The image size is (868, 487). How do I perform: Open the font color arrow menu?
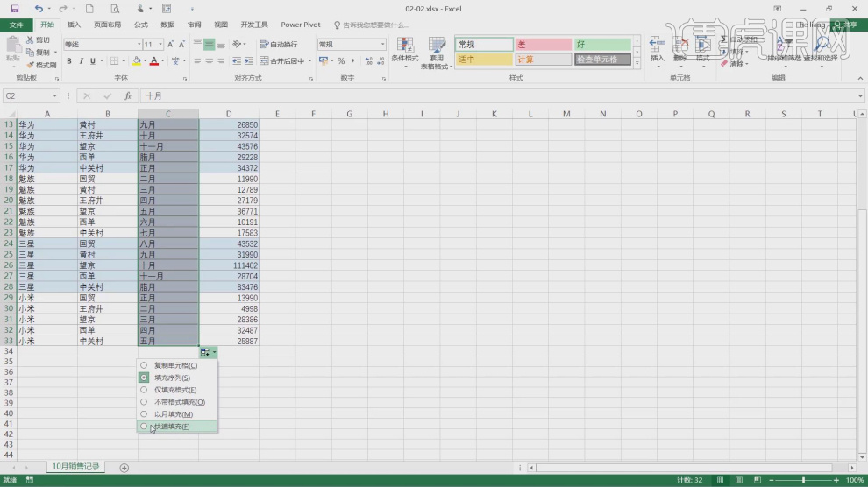point(163,60)
